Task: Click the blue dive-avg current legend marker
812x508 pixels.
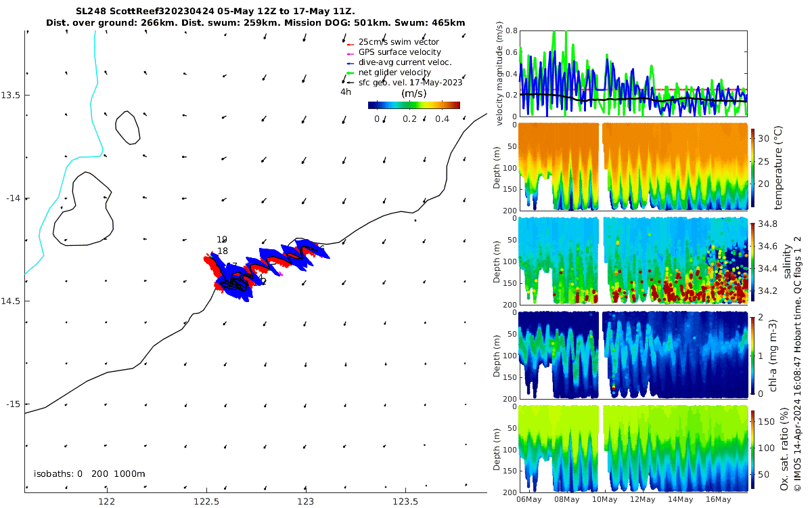Action: [351, 62]
